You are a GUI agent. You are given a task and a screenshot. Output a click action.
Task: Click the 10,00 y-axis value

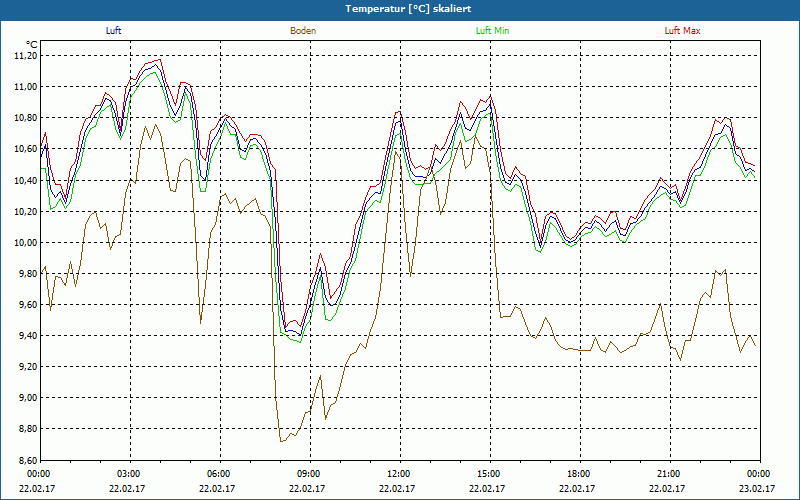point(26,242)
